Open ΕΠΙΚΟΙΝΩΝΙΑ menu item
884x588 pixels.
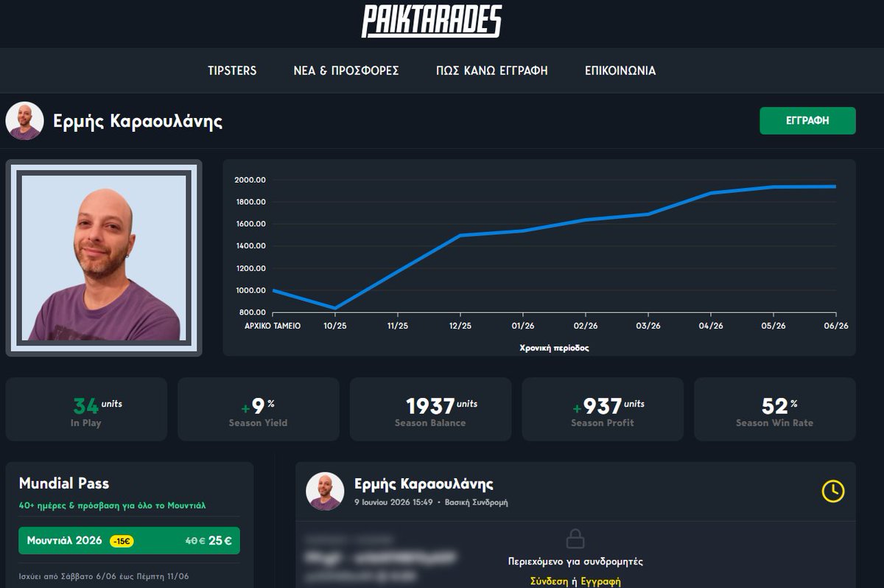pyautogui.click(x=620, y=71)
